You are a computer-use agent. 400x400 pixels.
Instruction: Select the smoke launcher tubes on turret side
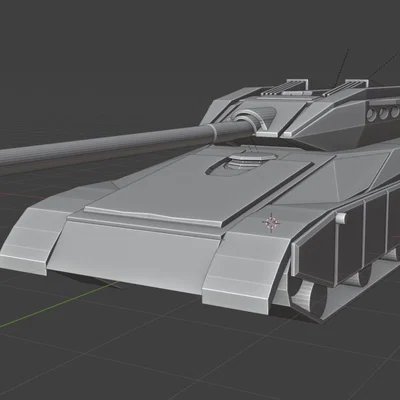pyautogui.click(x=383, y=113)
